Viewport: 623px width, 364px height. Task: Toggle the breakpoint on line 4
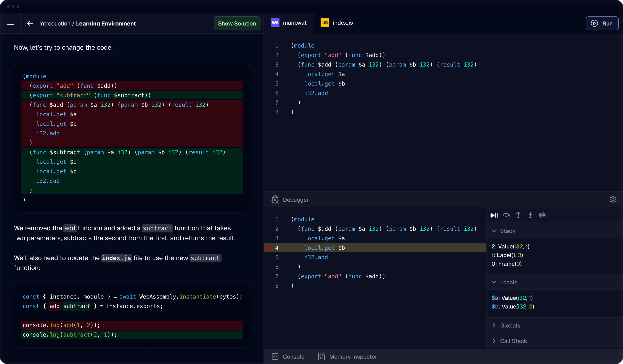click(x=269, y=248)
